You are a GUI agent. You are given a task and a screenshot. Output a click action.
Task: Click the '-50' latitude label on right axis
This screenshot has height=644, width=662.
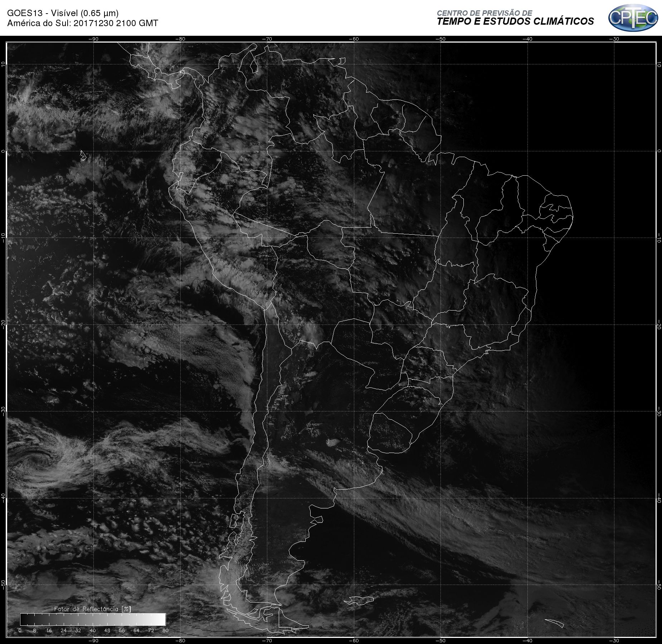point(659,585)
